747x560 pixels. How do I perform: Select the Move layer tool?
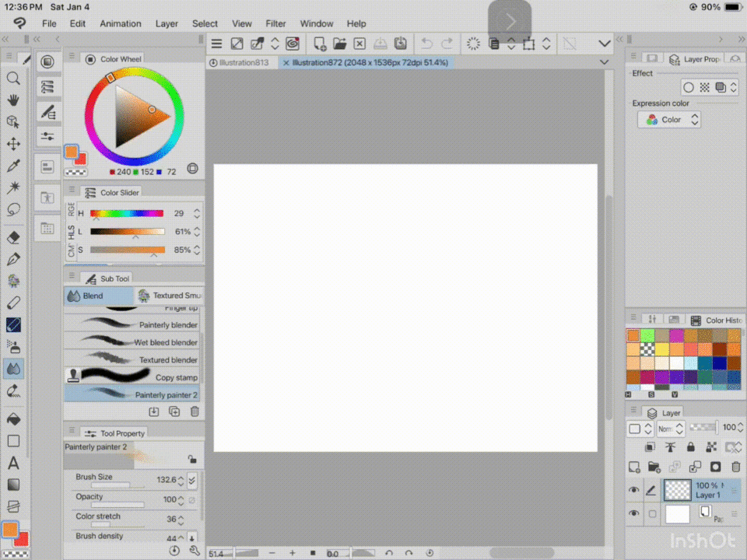click(x=13, y=144)
